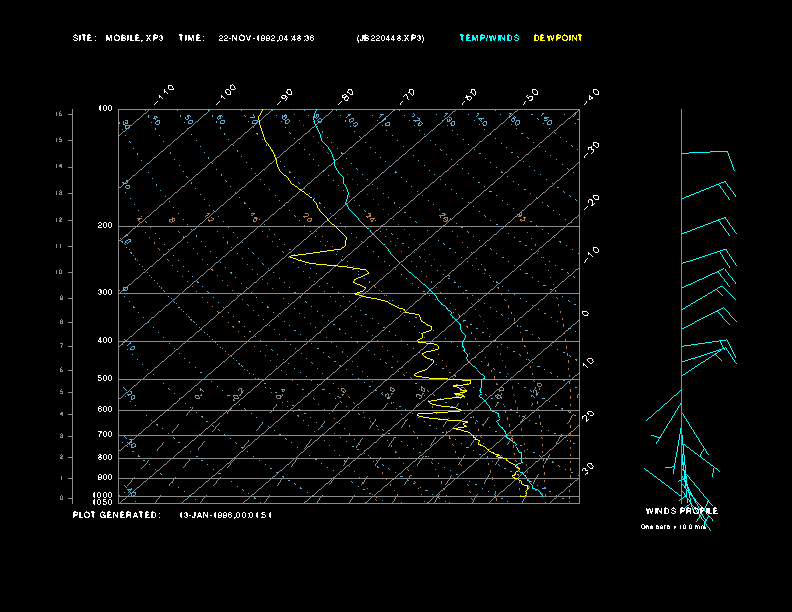The image size is (792, 612).
Task: Click the sharp dewpoint dry spike below 200
Action: (292, 257)
